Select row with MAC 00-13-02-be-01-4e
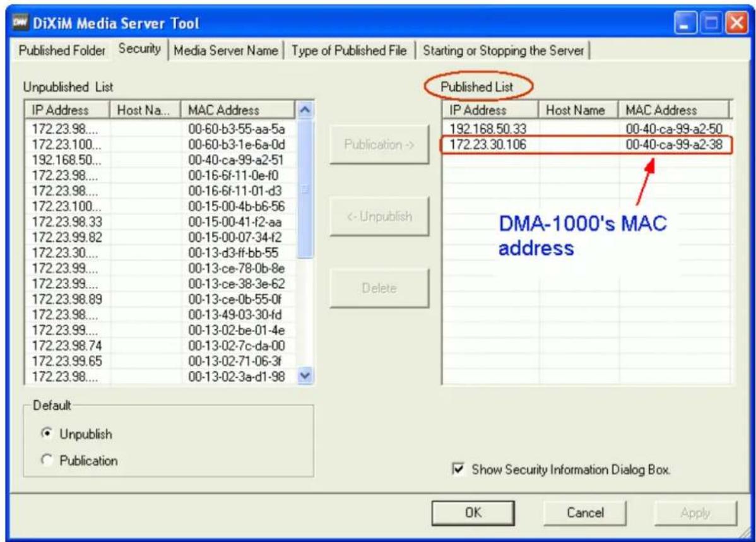 pyautogui.click(x=160, y=330)
